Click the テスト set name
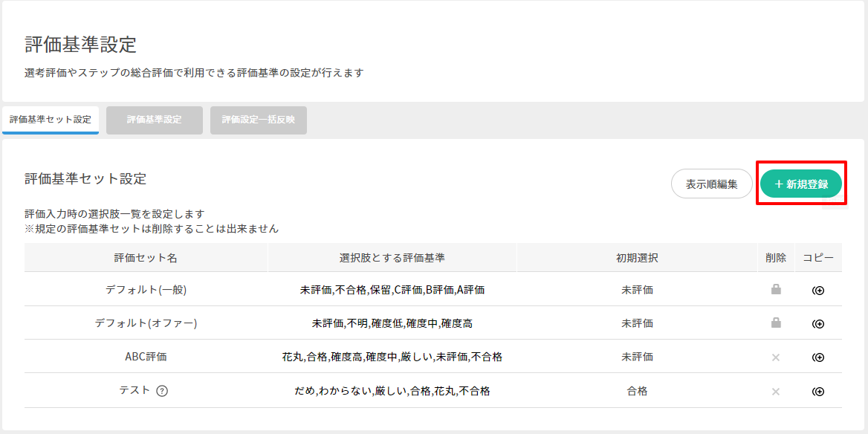868x434 pixels. click(x=135, y=391)
